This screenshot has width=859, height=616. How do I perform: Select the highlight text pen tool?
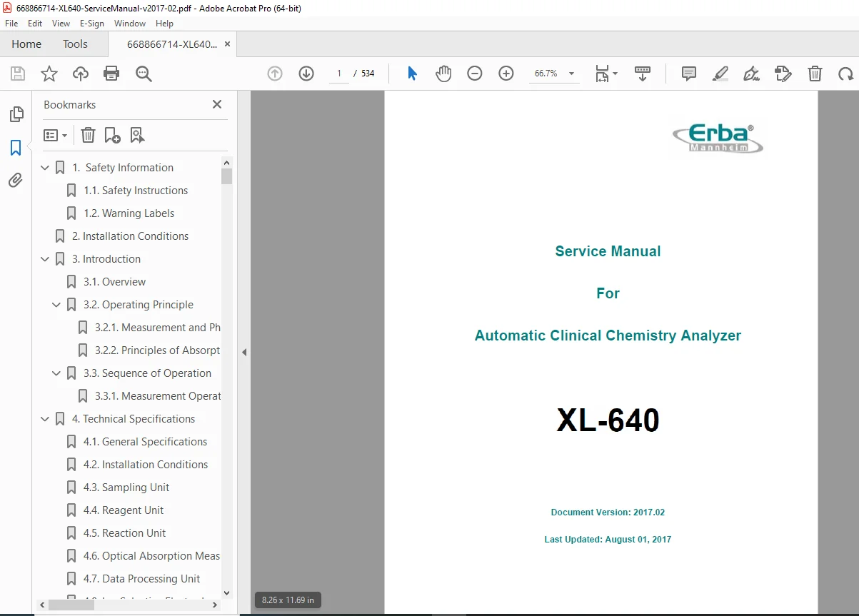coord(720,74)
